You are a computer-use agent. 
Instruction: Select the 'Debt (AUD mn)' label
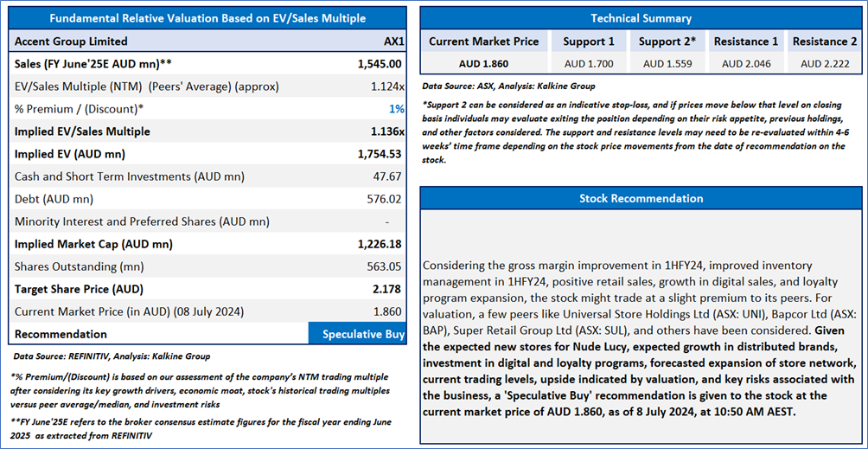(x=54, y=199)
